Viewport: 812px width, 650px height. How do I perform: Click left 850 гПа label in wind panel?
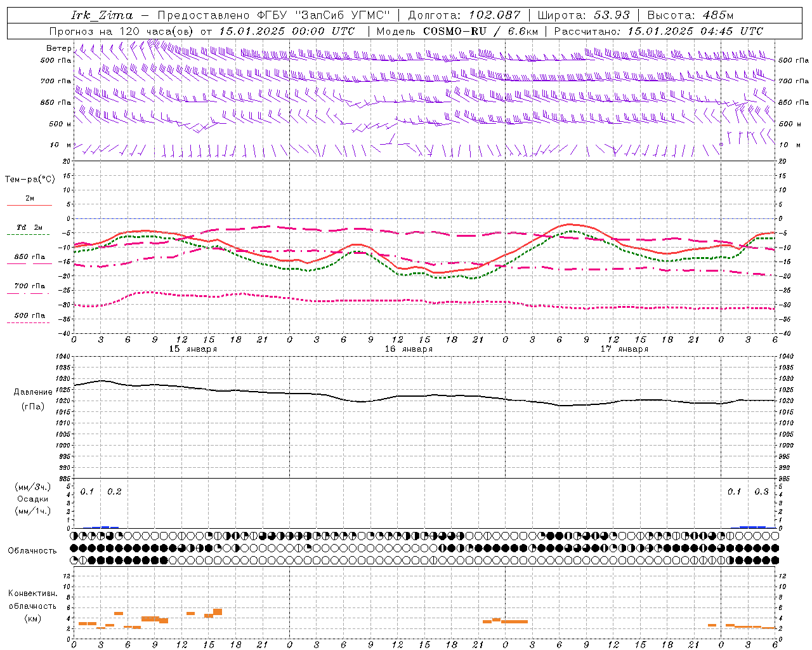pos(56,102)
